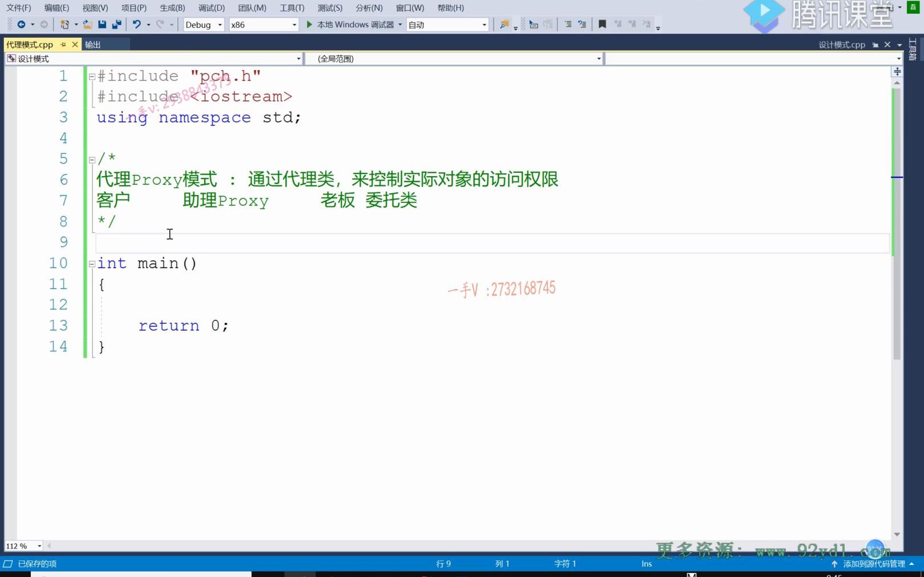Open the New Project dropdown arrow
924x577 pixels.
tap(76, 25)
